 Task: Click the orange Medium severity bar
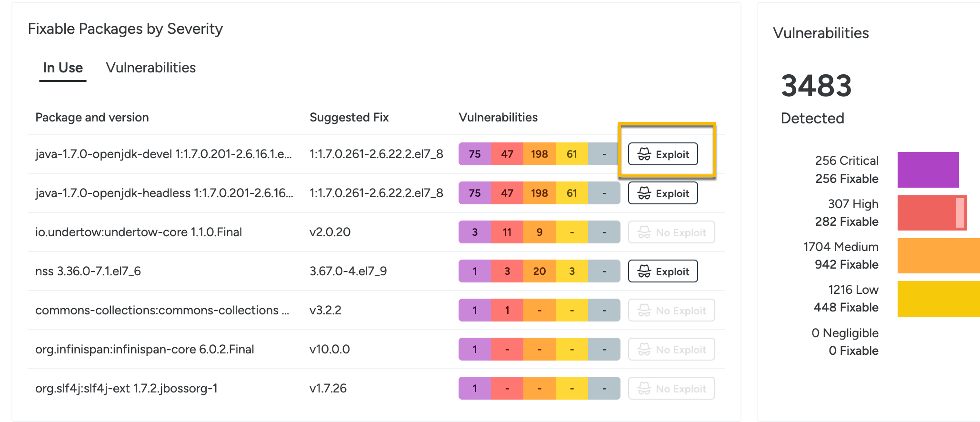click(939, 255)
